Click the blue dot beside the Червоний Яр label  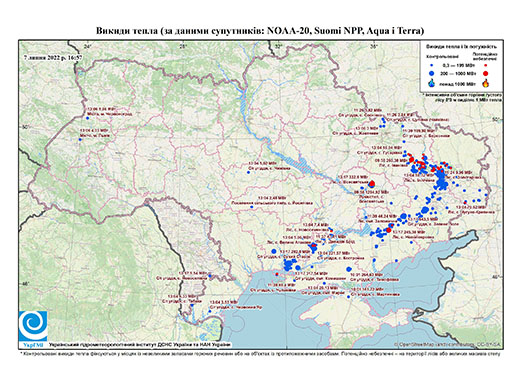coord(210,311)
